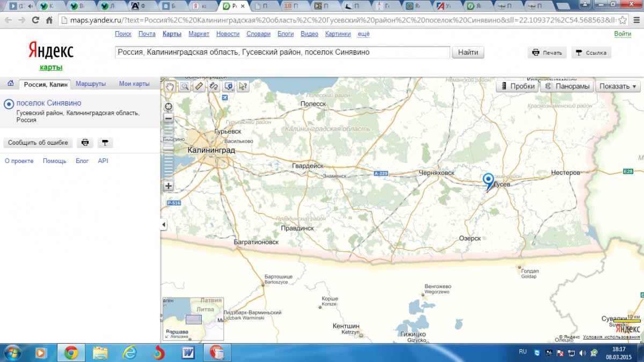644x362 pixels.
Task: Open the Показать dropdown menu
Action: [618, 86]
